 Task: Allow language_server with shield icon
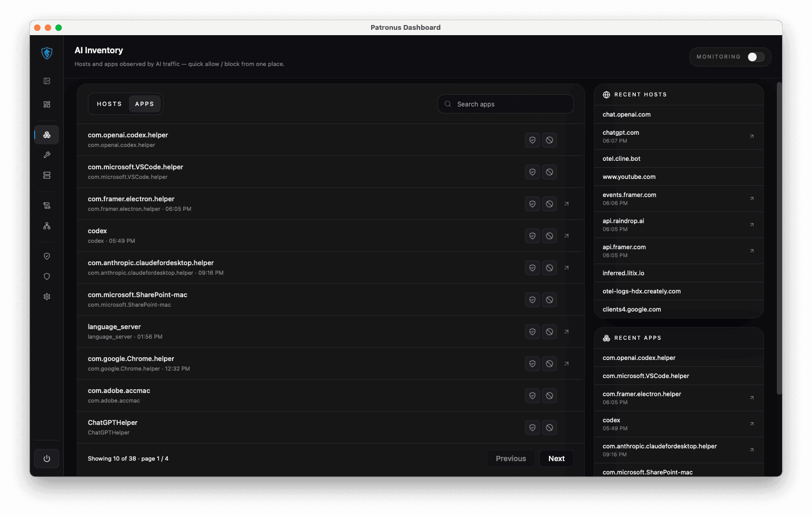point(532,332)
